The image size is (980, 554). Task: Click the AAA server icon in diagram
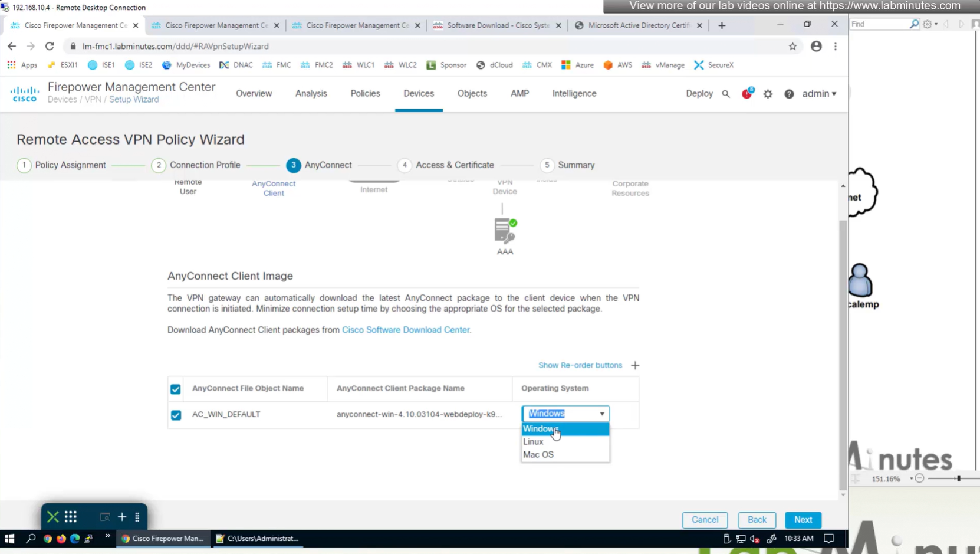tap(505, 231)
